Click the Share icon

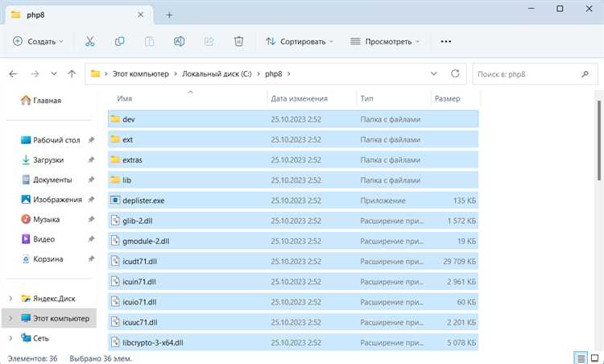pyautogui.click(x=209, y=41)
